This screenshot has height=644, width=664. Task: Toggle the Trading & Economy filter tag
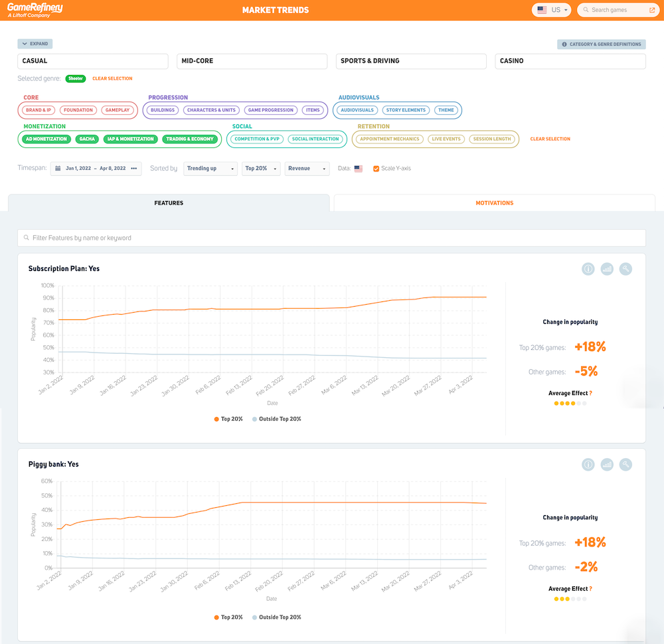tap(190, 139)
